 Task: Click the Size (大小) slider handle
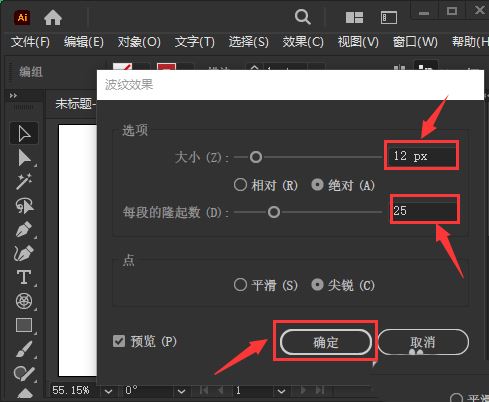pyautogui.click(x=256, y=157)
